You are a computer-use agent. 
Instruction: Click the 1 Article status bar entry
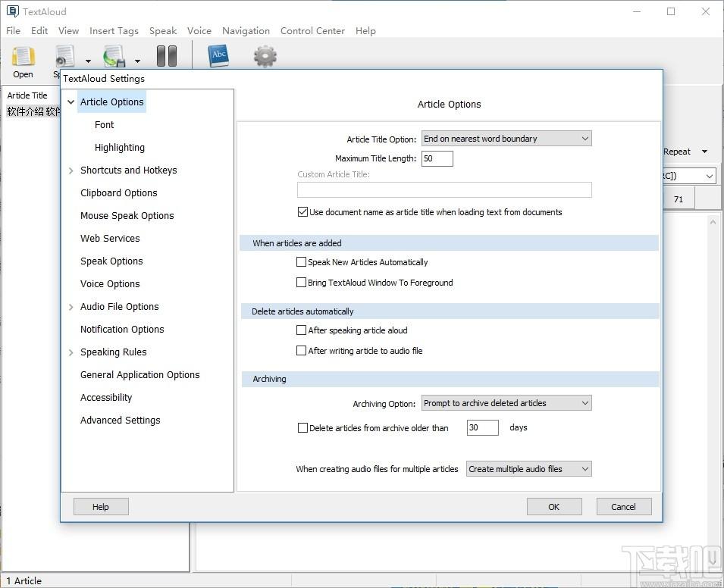click(x=24, y=581)
